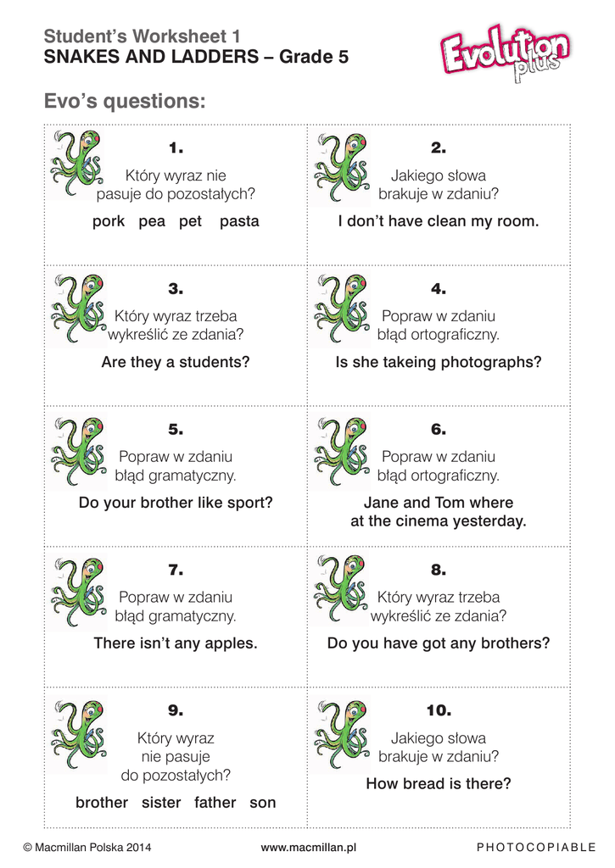Click the word "son" in question 9
This screenshot has width=615, height=868.
[263, 803]
